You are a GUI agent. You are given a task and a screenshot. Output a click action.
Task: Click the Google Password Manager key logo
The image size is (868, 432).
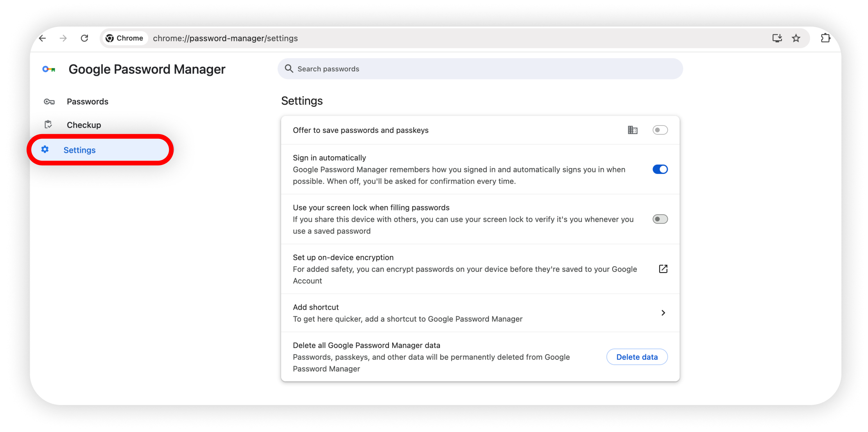(x=49, y=69)
